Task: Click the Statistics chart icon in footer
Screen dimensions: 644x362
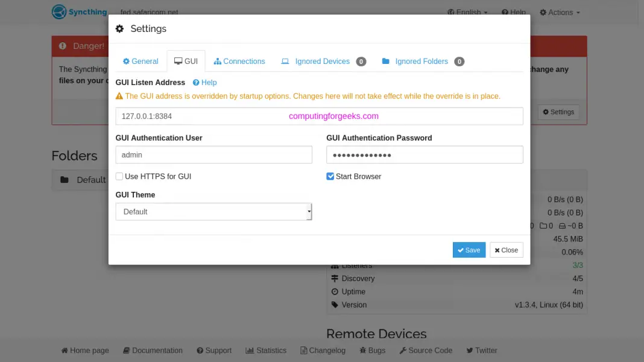Action: 250,350
